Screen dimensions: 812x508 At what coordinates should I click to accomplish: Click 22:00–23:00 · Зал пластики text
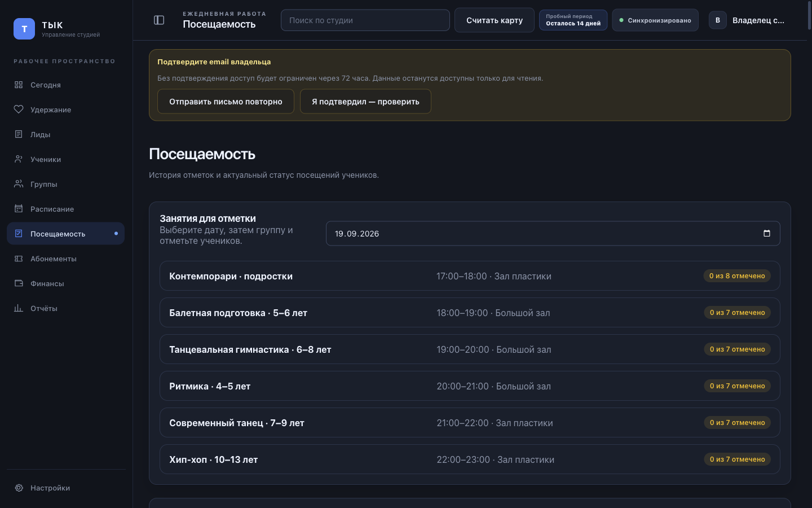click(495, 459)
